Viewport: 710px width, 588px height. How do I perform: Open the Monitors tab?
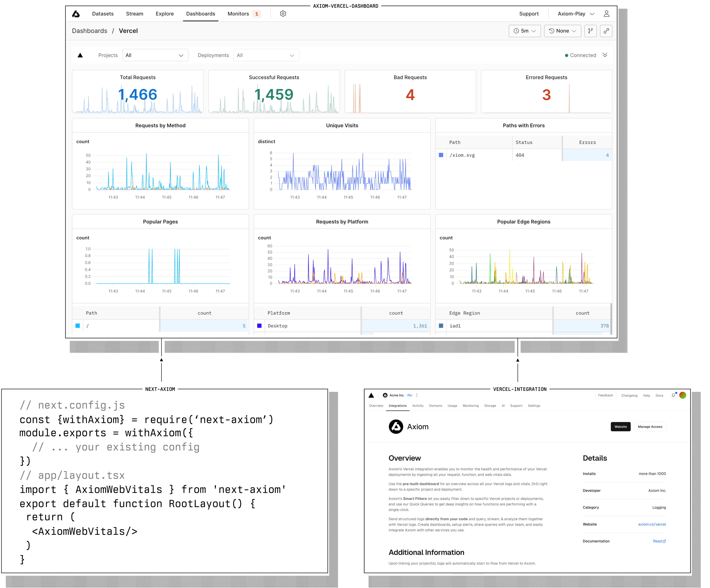238,14
